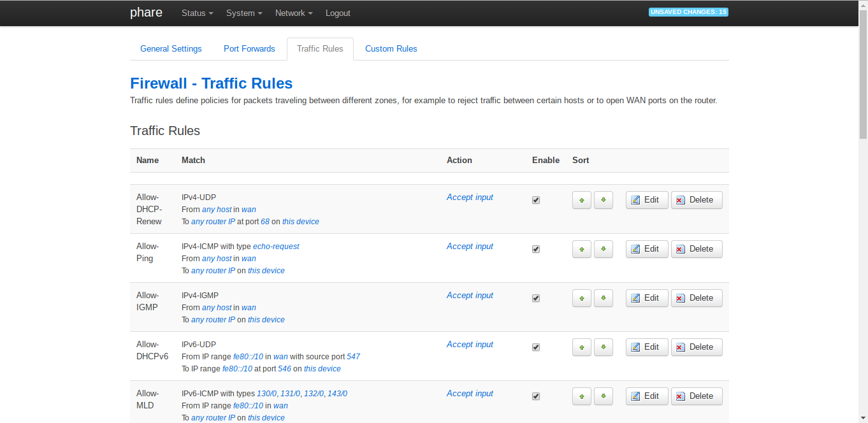Move Allow-Ping rule up
868x423 pixels.
pyautogui.click(x=582, y=249)
